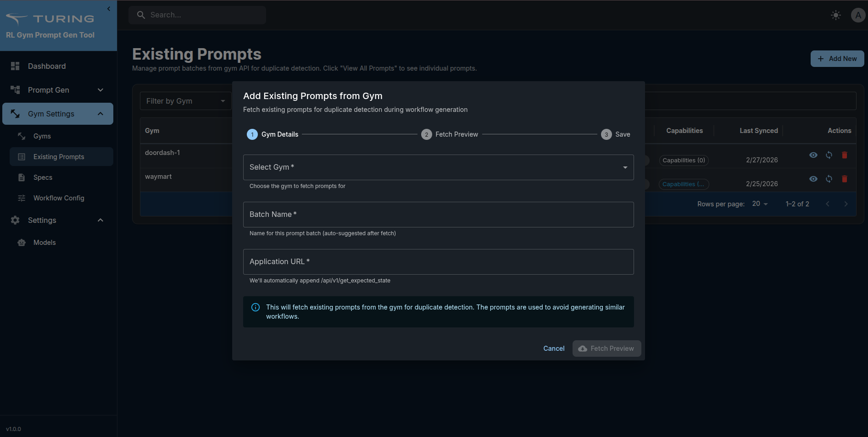868x437 pixels.
Task: Select the Models robot icon
Action: pyautogui.click(x=21, y=242)
